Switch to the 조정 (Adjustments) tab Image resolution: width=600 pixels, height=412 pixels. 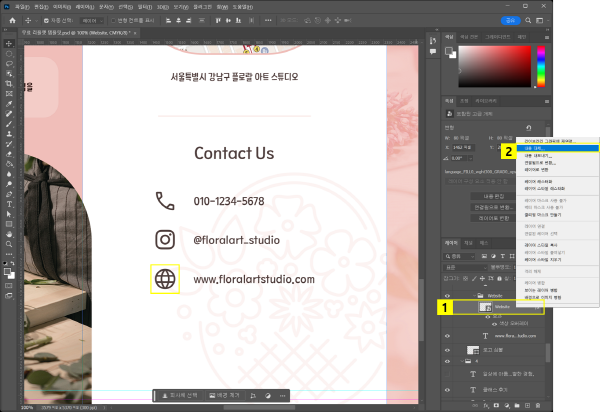[x=464, y=101]
